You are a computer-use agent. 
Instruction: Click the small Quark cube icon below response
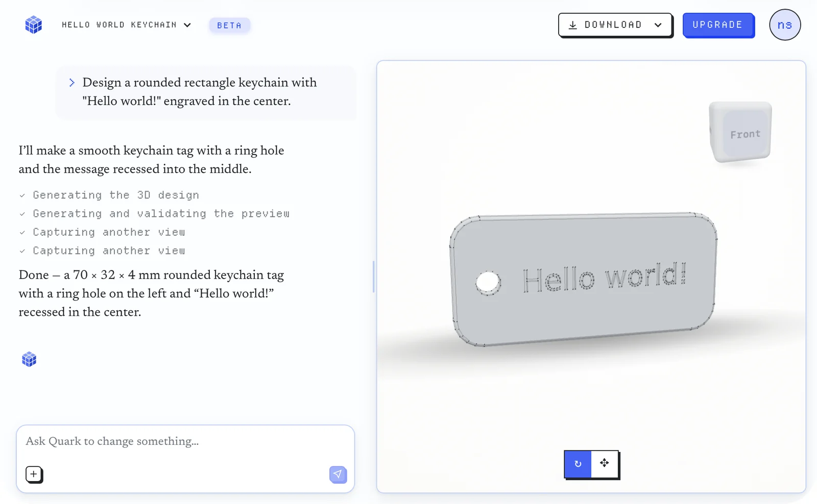(29, 359)
